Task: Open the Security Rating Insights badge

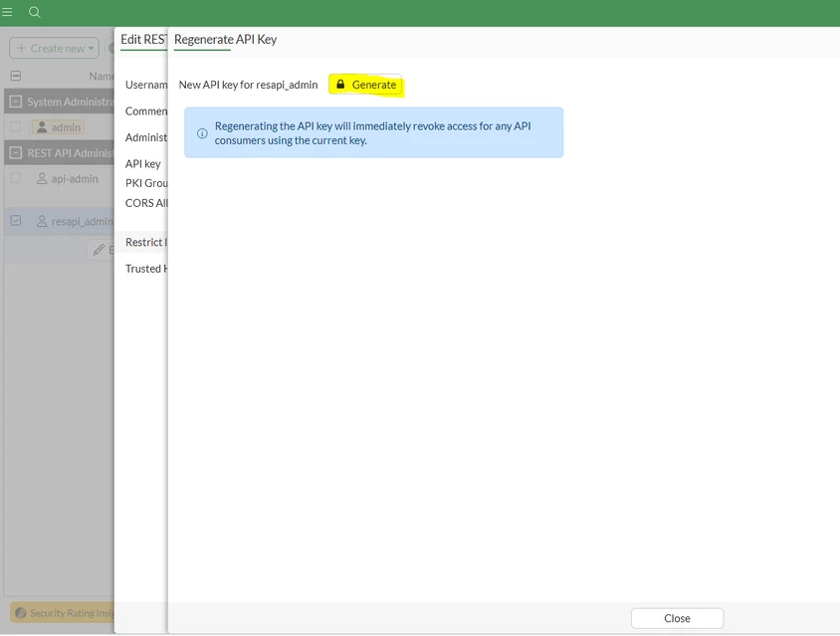Action: tap(63, 613)
